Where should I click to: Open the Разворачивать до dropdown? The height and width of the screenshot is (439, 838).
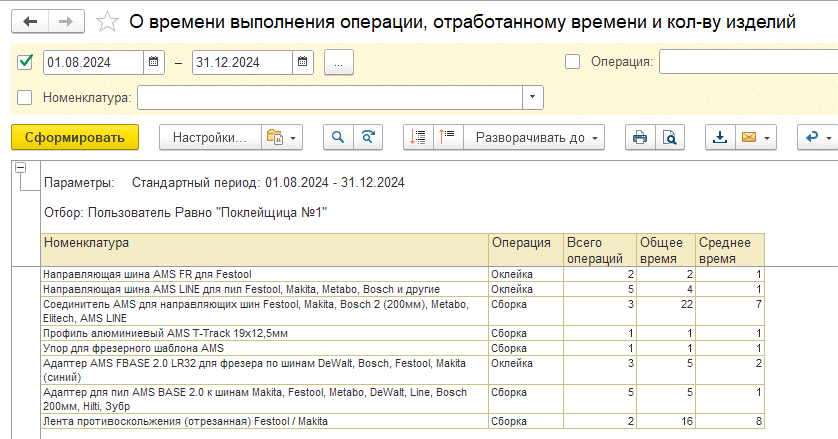(539, 137)
